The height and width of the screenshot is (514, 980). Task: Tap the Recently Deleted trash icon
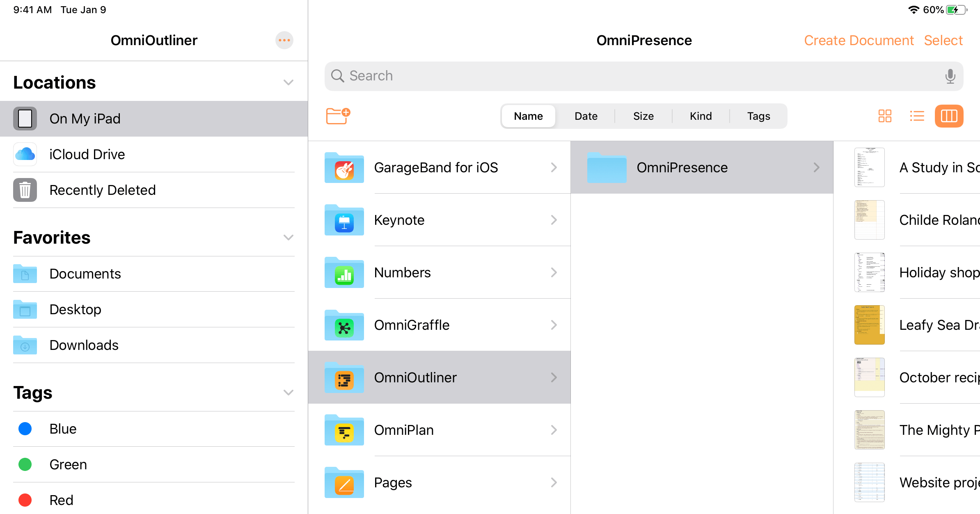25,190
